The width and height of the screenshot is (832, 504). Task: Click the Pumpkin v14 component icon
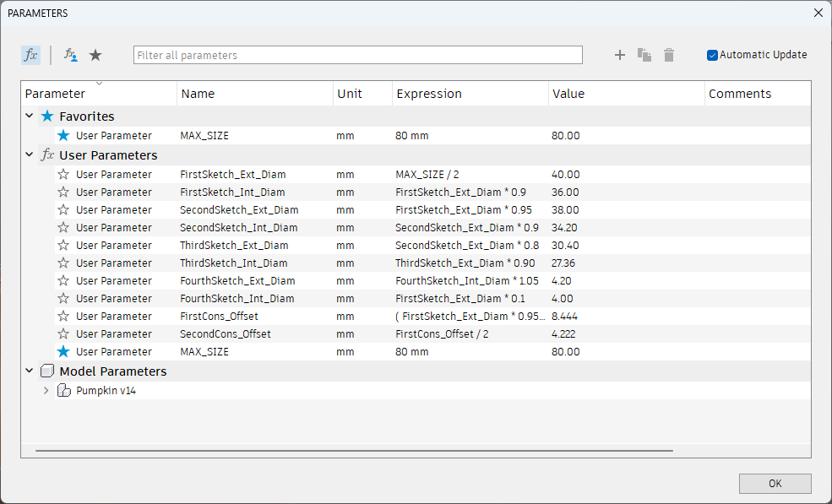click(64, 391)
